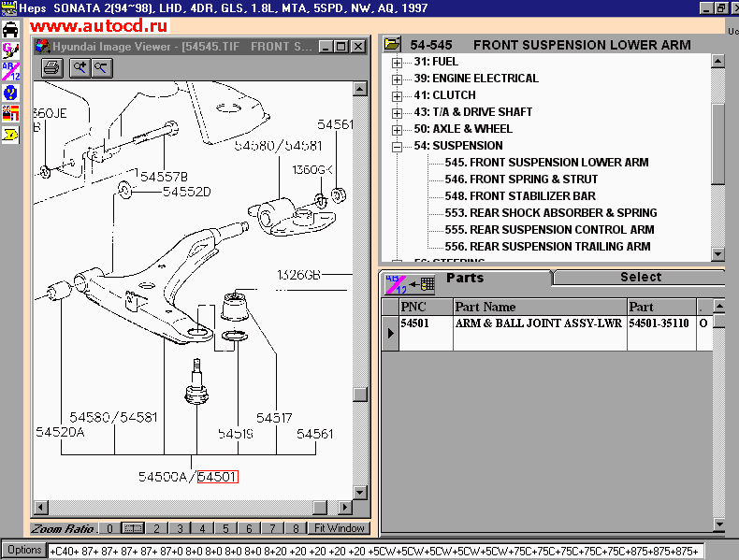
Task: Click the 54500A callout in diagram
Action: pyautogui.click(x=163, y=477)
